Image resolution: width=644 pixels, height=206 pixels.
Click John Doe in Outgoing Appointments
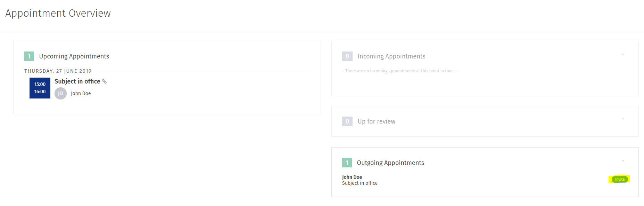(352, 177)
